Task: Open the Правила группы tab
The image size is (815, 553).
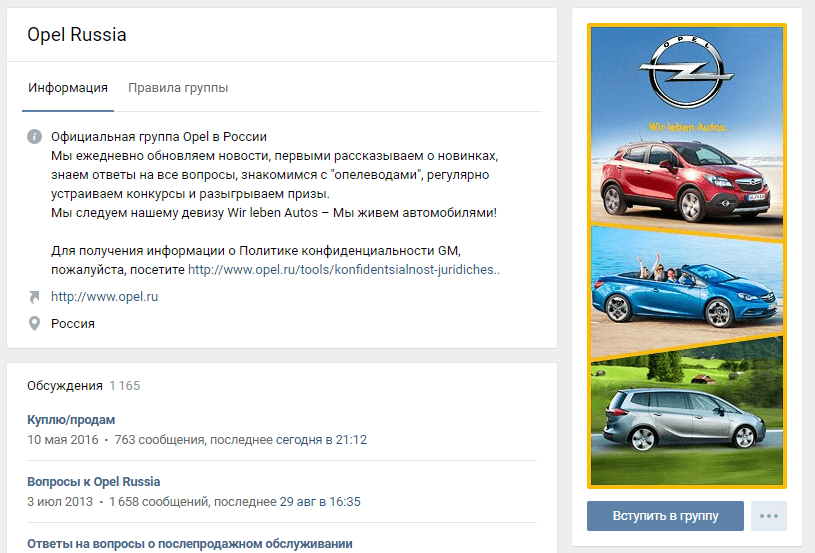Action: point(178,88)
